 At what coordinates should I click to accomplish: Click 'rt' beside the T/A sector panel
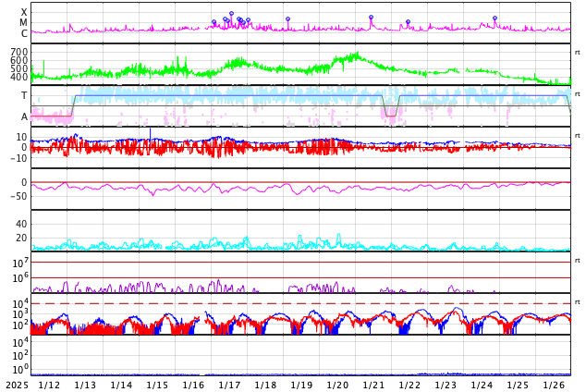coord(578,93)
